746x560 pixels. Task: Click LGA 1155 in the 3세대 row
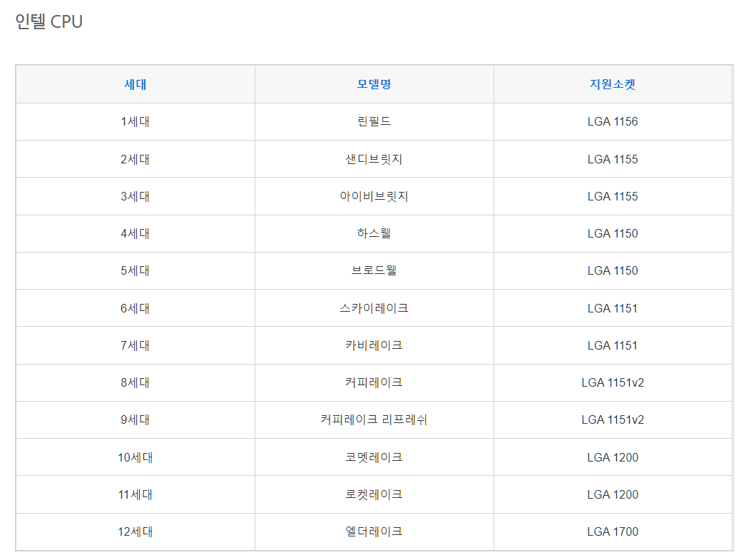[613, 196]
